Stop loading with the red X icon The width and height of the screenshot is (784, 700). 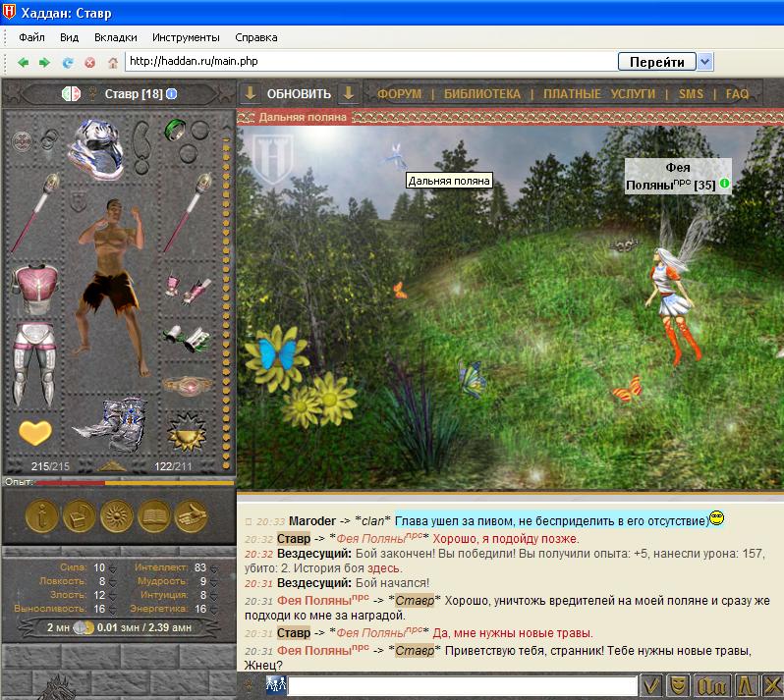[90, 63]
